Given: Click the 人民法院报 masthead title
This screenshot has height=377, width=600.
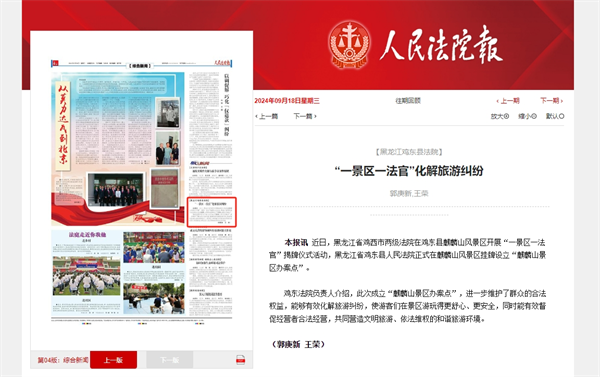Looking at the screenshot, I should coord(441,44).
